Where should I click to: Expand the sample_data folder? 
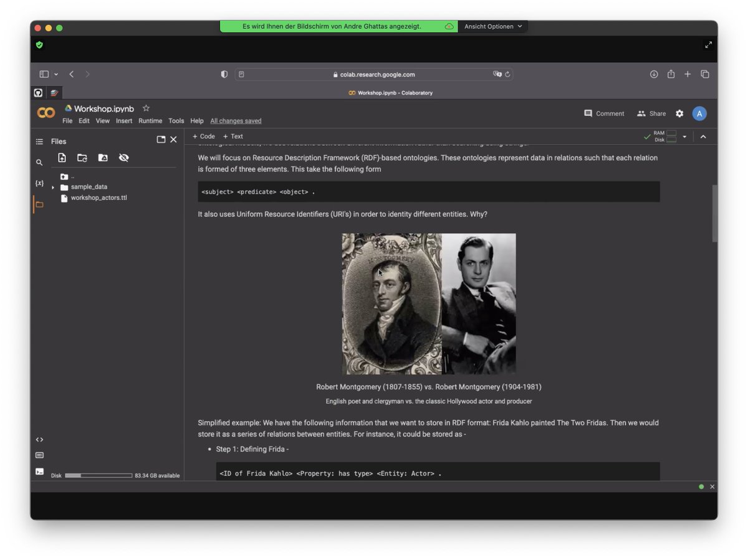coord(53,187)
